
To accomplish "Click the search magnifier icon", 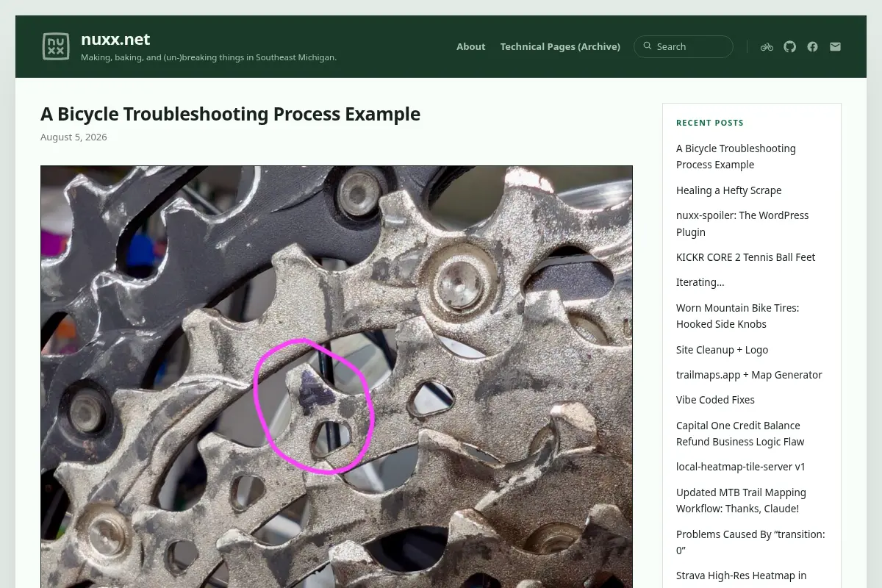I will coord(648,46).
